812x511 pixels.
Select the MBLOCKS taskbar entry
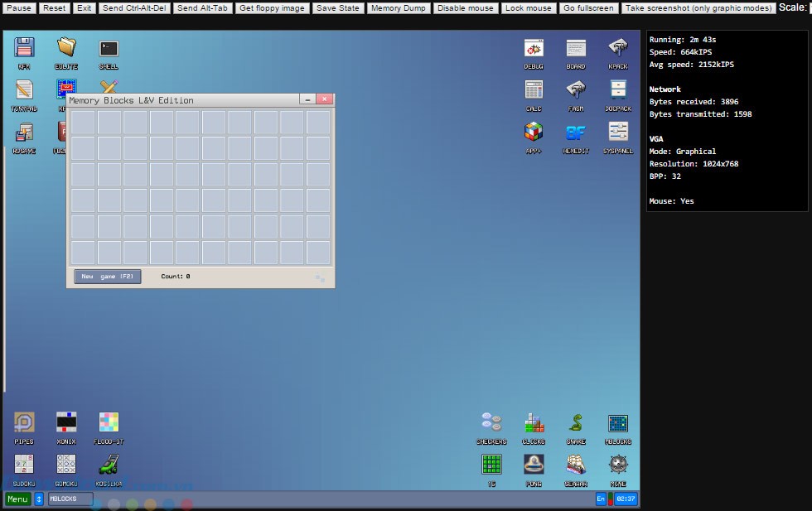(70, 499)
